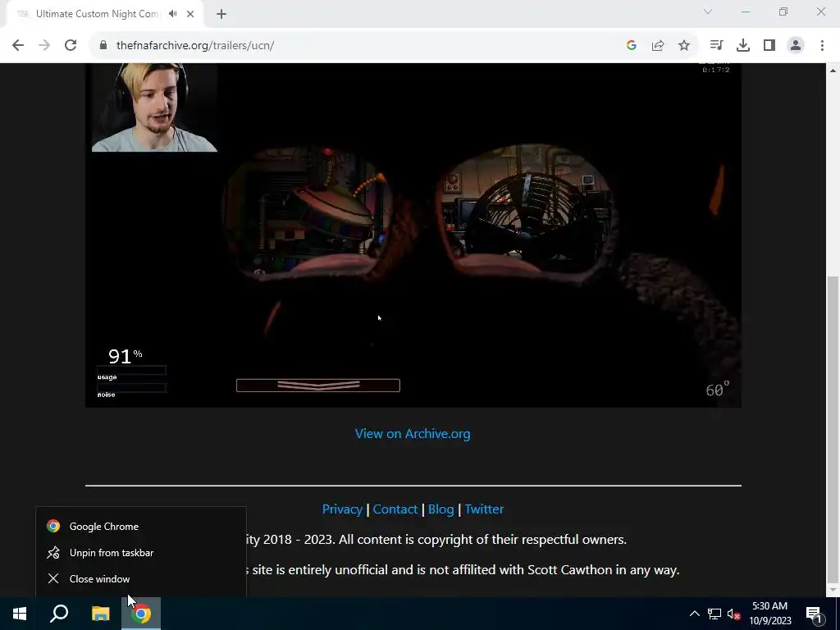
Task: Expand the tab search chevron
Action: click(708, 11)
